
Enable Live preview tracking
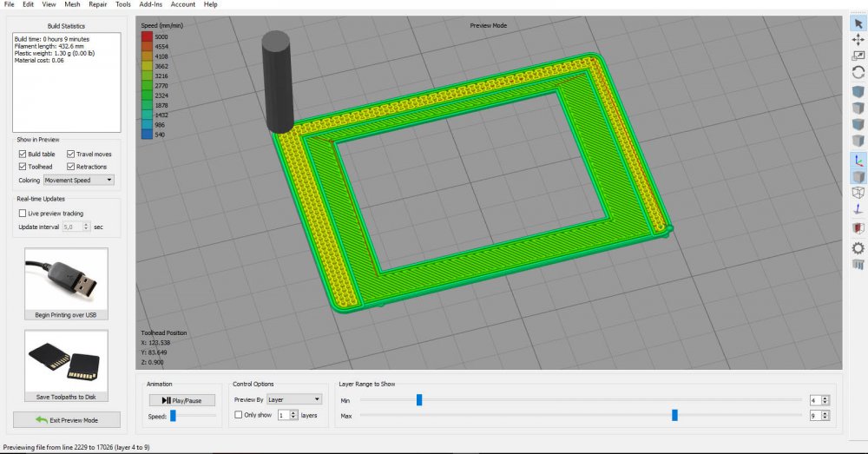23,213
